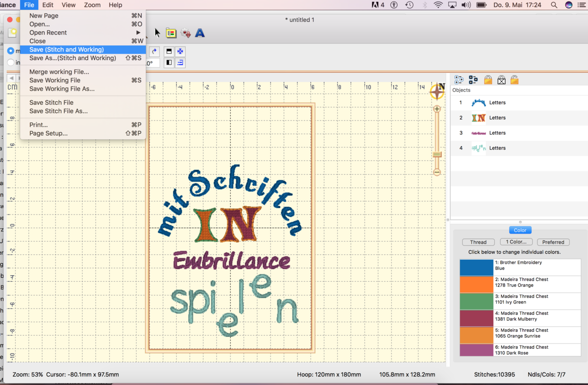Click the Siri icon in menu bar

pyautogui.click(x=569, y=5)
